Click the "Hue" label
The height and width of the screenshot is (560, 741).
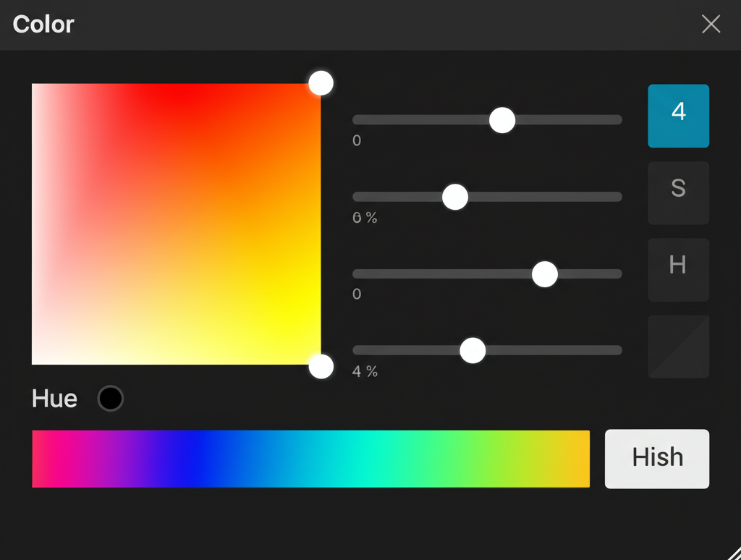click(x=54, y=399)
